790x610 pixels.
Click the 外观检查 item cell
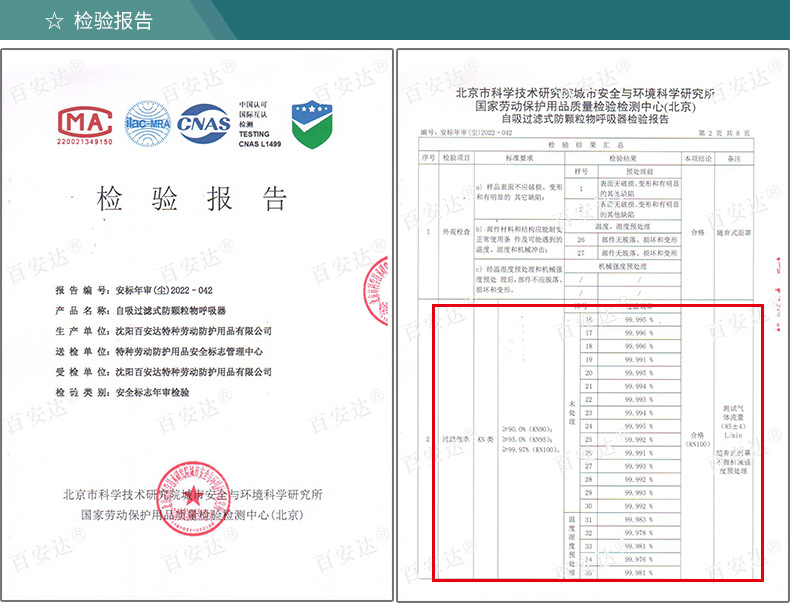456,232
